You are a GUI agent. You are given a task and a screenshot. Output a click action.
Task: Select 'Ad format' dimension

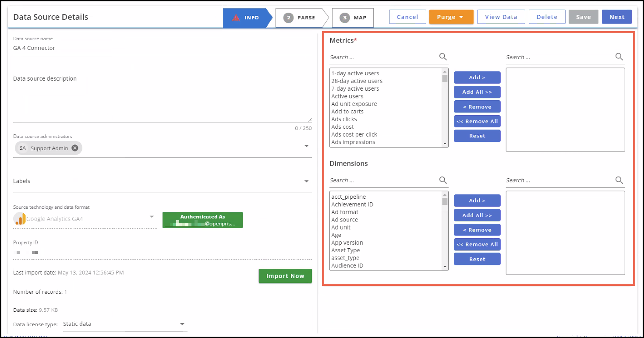(345, 212)
